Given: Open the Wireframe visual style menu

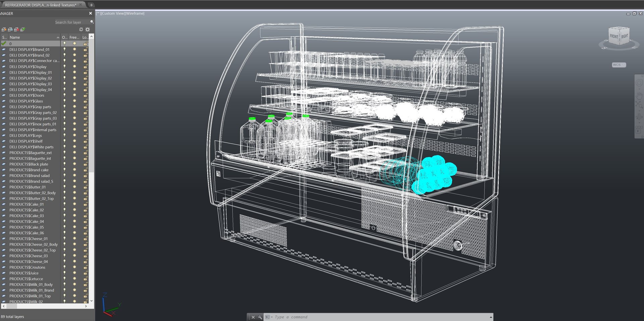Looking at the screenshot, I should 135,13.
